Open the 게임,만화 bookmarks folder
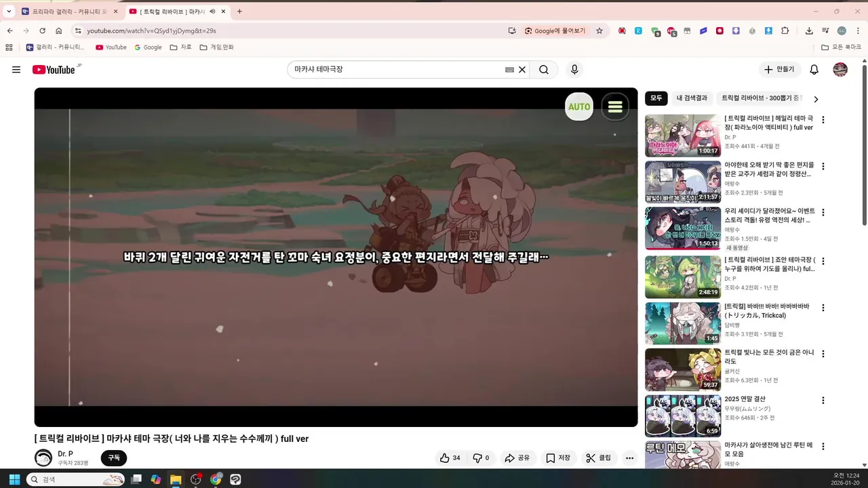Image resolution: width=868 pixels, height=488 pixels. (216, 47)
